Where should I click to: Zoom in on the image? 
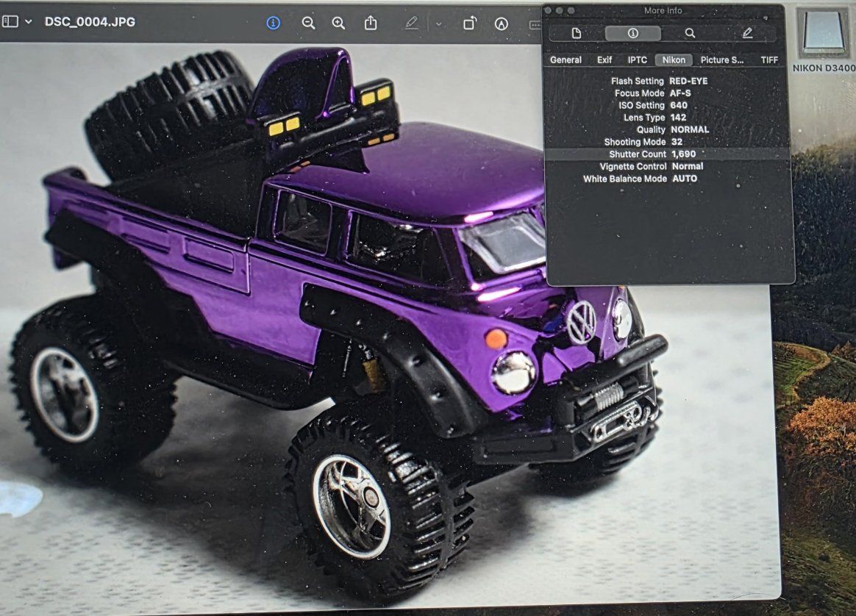(338, 23)
